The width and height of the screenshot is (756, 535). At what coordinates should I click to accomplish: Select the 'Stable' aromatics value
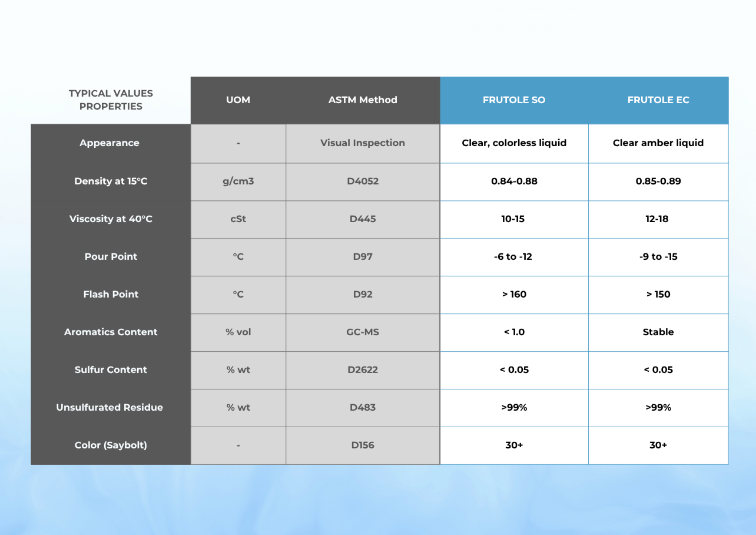pyautogui.click(x=658, y=332)
